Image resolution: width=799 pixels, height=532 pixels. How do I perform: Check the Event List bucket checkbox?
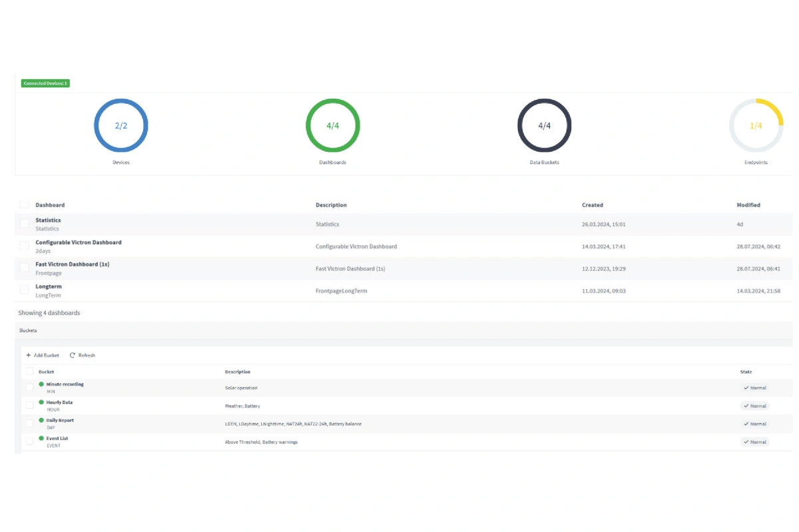[29, 441]
